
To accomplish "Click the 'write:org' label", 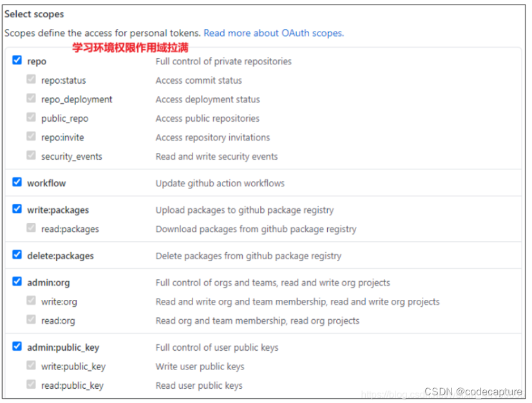I will coord(59,302).
